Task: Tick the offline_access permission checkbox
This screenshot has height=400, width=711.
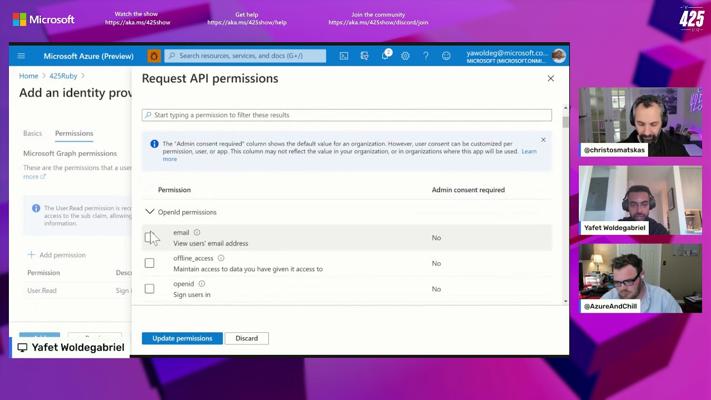Action: click(x=149, y=263)
